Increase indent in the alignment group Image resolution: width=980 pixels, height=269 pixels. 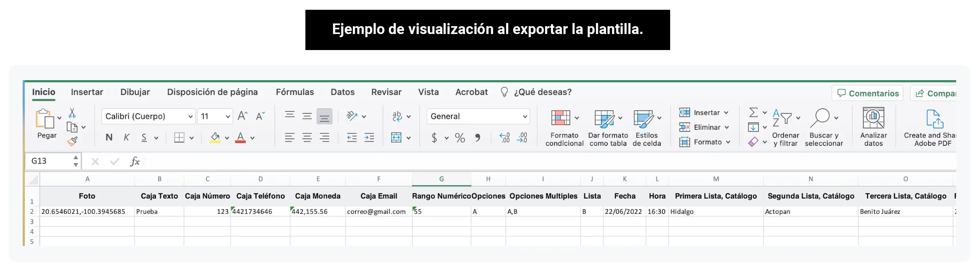point(369,138)
